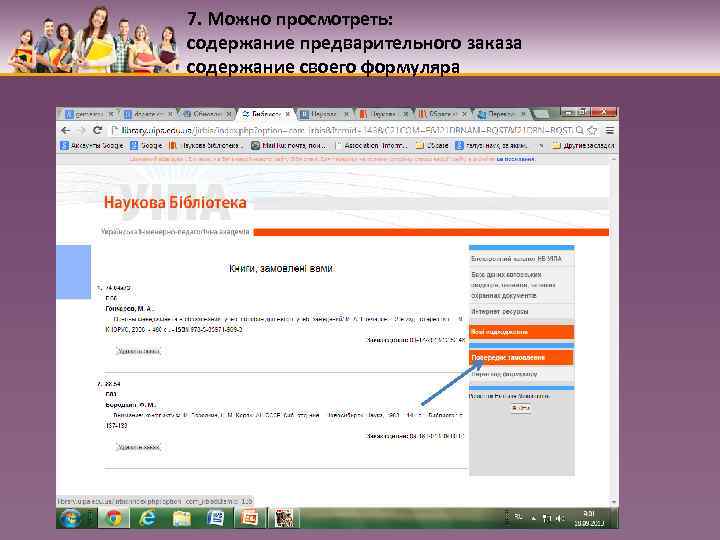The width and height of the screenshot is (720, 540).
Task: Click the volume speaker icon in tray
Action: click(x=560, y=518)
